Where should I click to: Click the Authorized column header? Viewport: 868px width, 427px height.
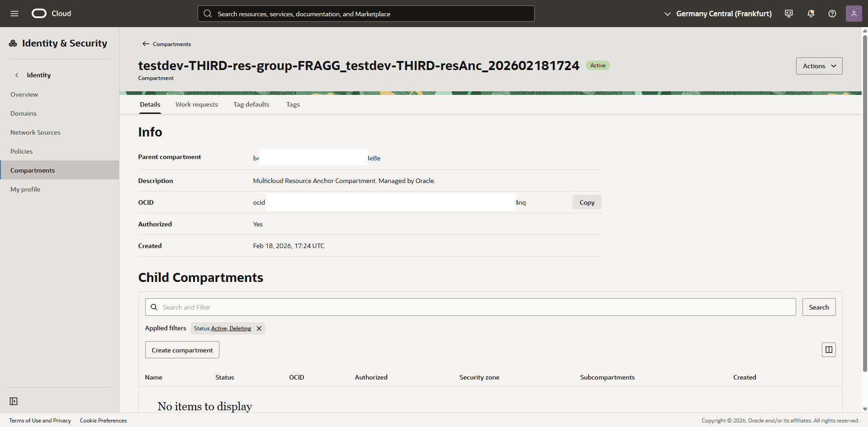click(371, 377)
